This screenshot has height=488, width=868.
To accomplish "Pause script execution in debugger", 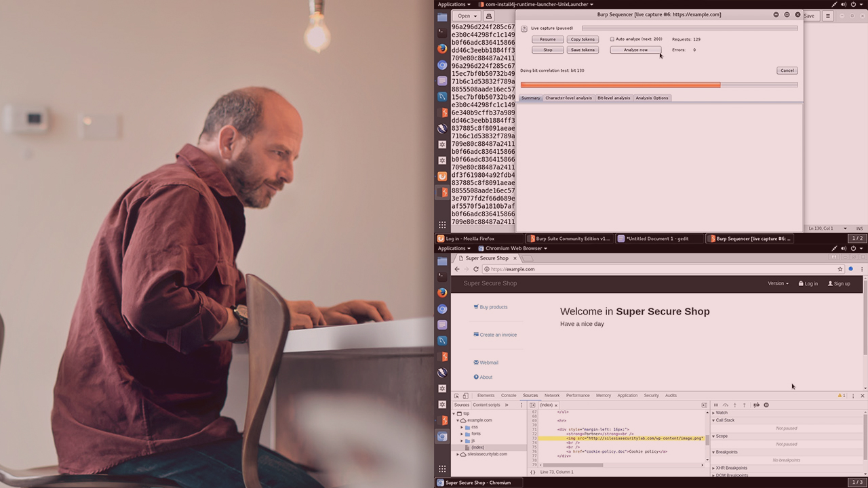I will coord(715,405).
